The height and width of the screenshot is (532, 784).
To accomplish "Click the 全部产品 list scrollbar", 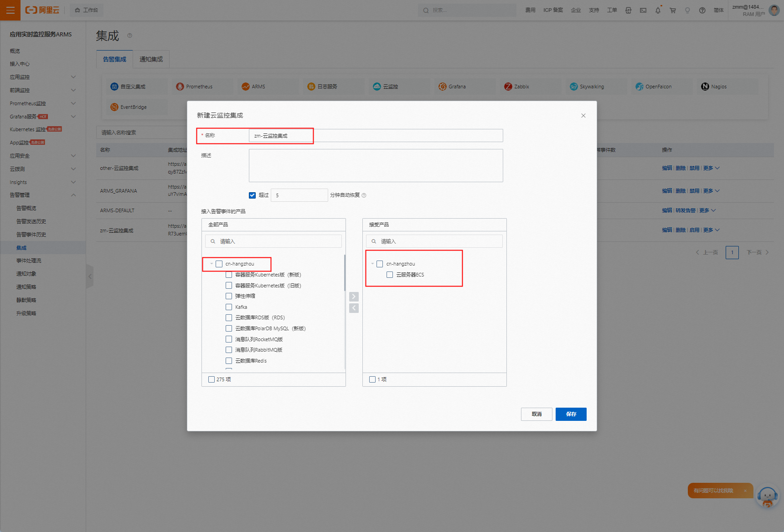I will (x=345, y=273).
